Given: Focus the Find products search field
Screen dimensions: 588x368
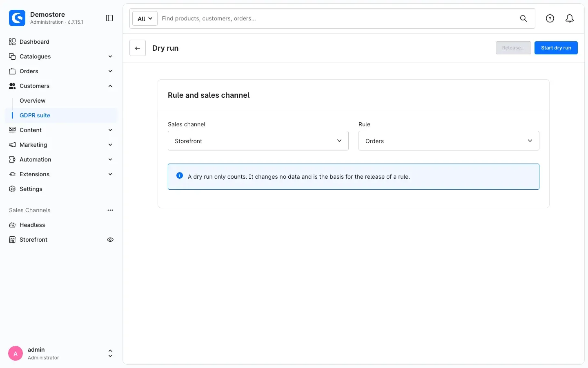Looking at the screenshot, I should click(338, 18).
